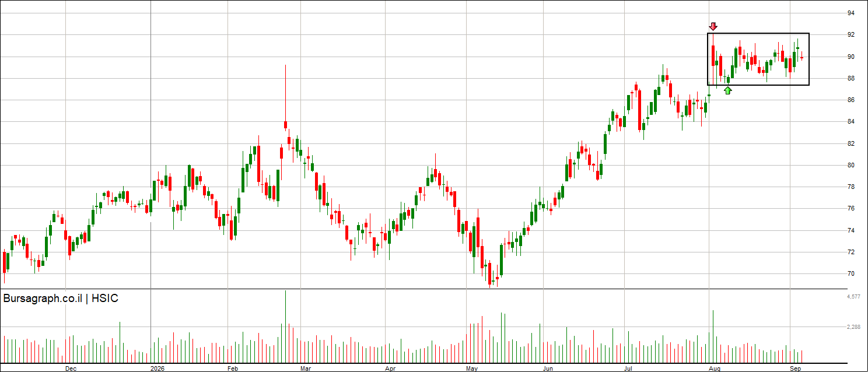Click the 4,577 volume axis label
Viewport: 868px width, 372px height.
point(853,297)
